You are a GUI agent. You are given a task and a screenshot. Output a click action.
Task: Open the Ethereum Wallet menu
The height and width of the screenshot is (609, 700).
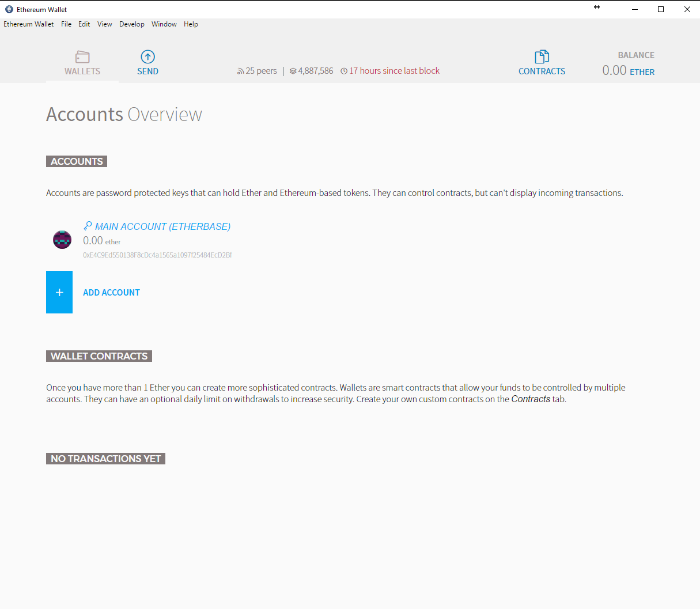point(29,24)
